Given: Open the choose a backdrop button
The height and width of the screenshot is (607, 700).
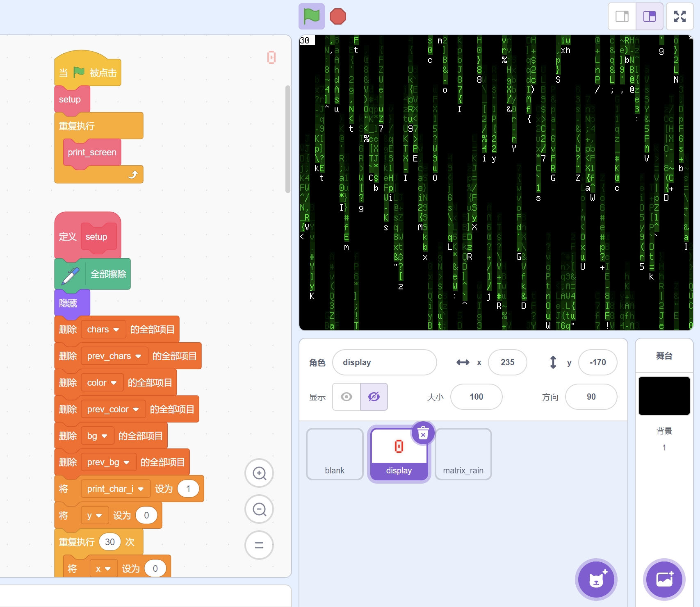Looking at the screenshot, I should pyautogui.click(x=664, y=579).
